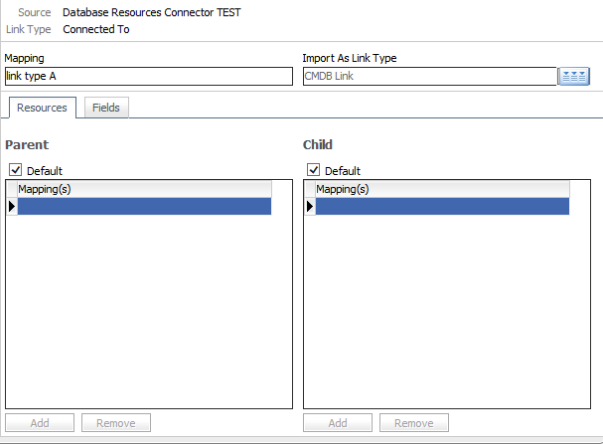Click the Mapping name input field

pos(150,76)
